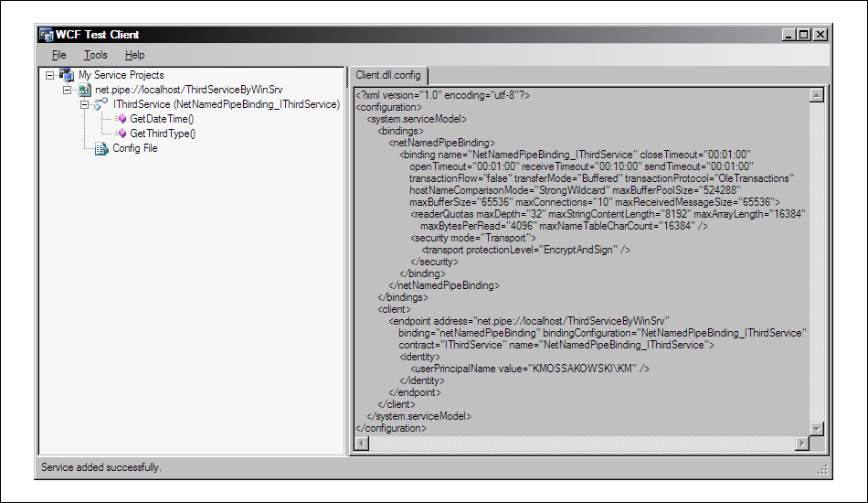Open the File menu

[x=58, y=55]
